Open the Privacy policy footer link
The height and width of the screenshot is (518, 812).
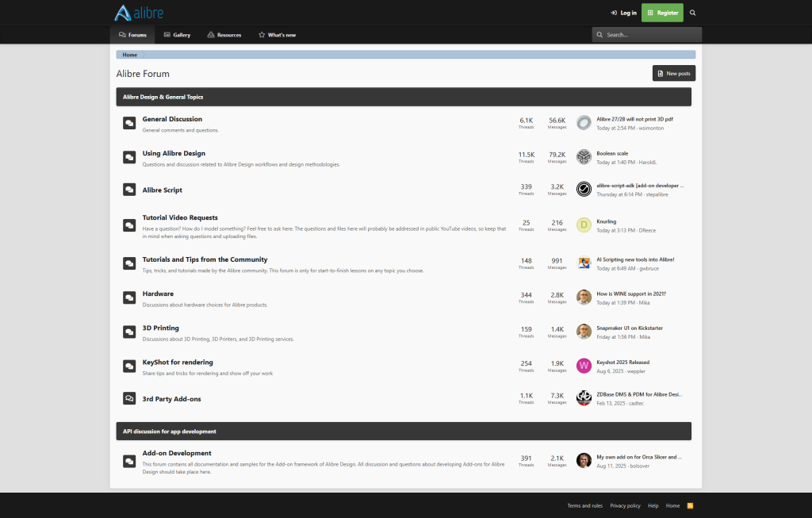pyautogui.click(x=625, y=505)
